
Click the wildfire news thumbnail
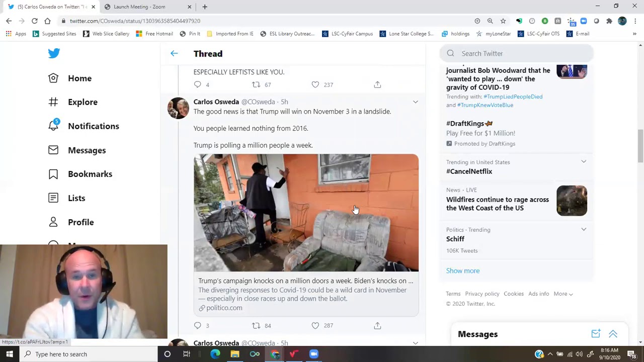572,201
